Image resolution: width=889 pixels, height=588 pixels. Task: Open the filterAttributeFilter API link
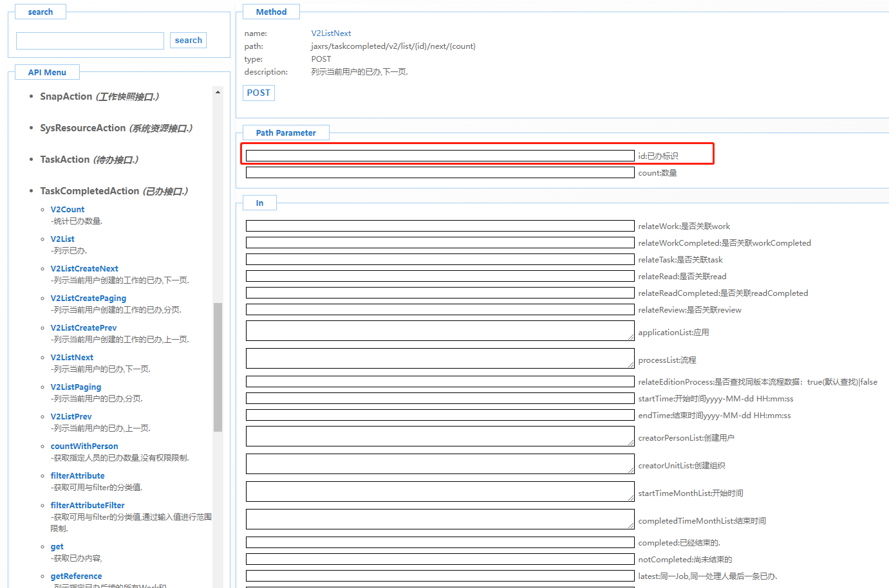[88, 506]
